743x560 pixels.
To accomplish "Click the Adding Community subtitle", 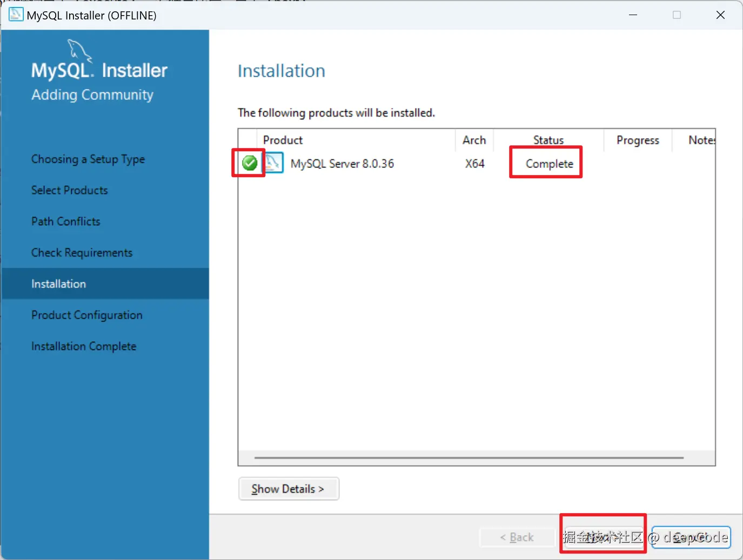I will tap(92, 95).
